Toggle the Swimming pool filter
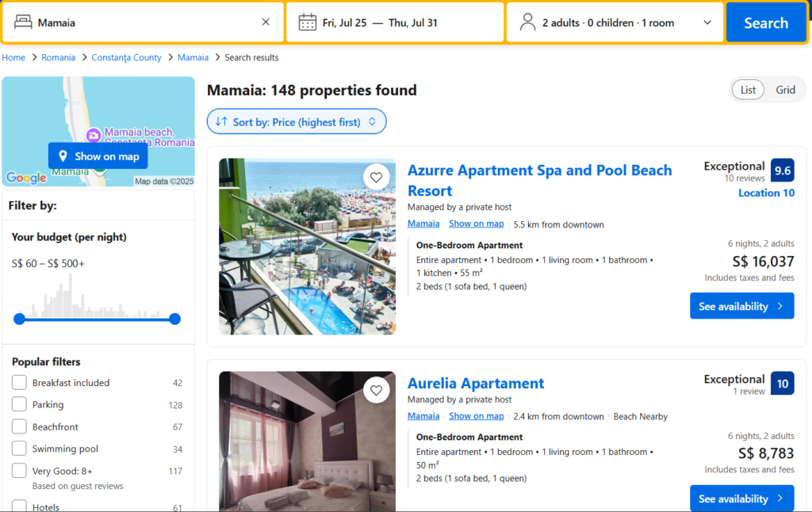 [x=19, y=449]
